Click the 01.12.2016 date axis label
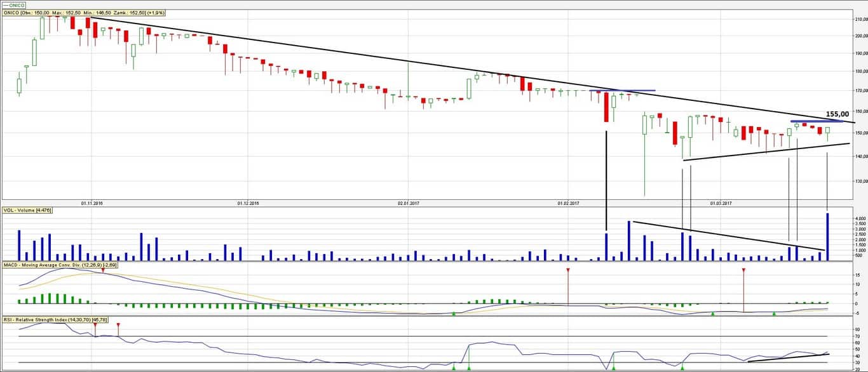Screen dimensions: 868x372 [248, 203]
